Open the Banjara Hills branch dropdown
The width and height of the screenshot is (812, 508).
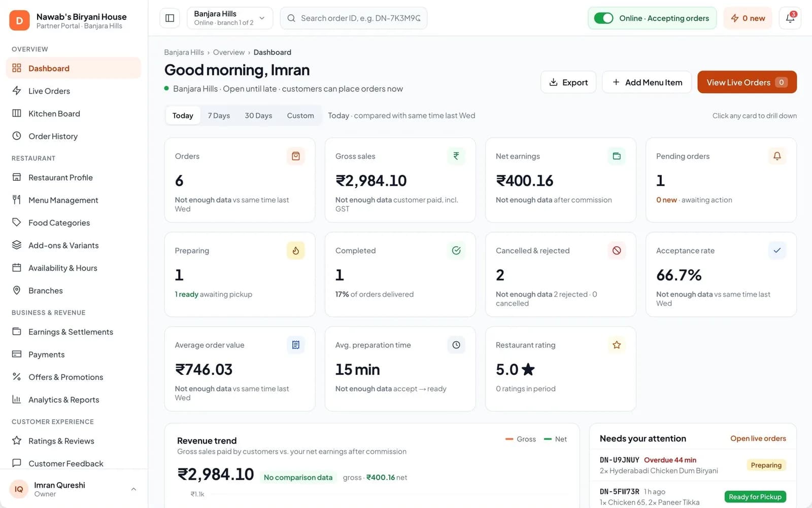coord(230,18)
